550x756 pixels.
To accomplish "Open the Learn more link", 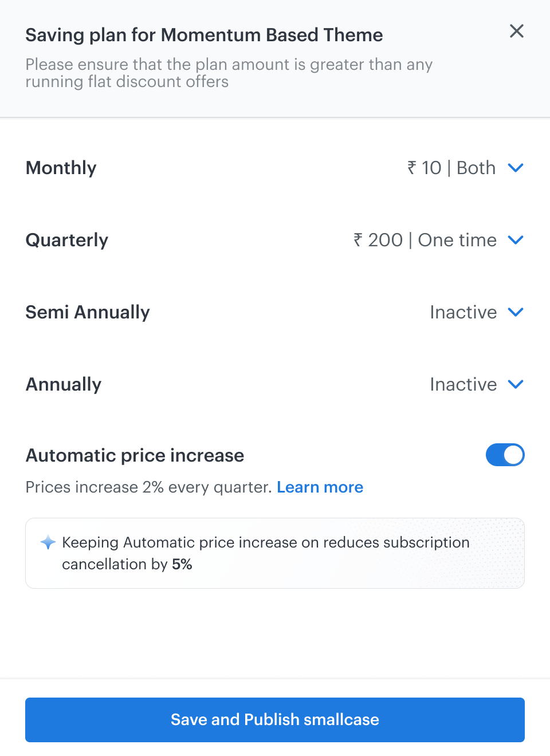I will (x=320, y=487).
